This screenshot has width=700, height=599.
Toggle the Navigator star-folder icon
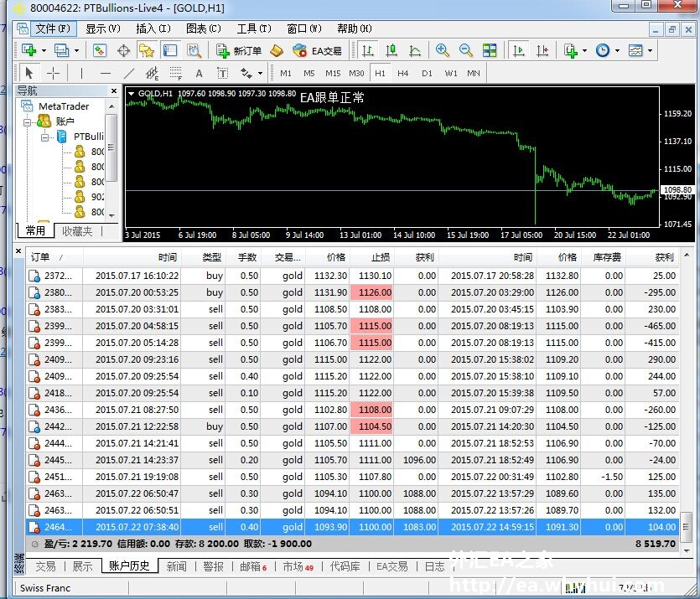tap(147, 50)
